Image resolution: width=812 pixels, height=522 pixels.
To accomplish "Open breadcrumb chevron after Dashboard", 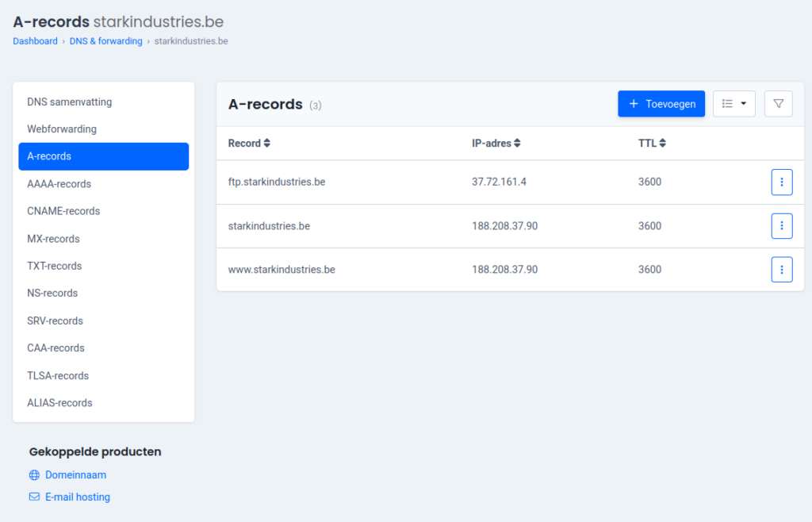I will tap(65, 40).
